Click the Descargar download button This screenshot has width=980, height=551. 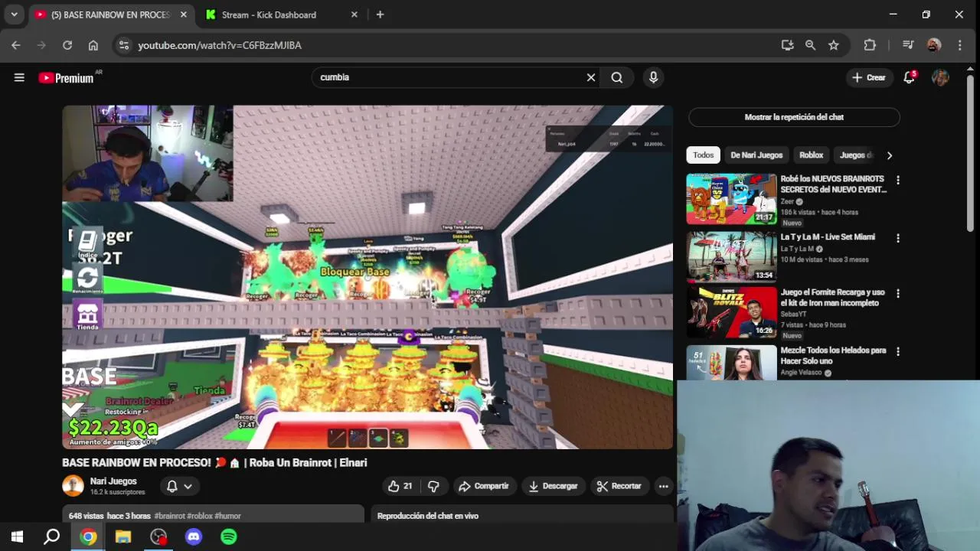point(553,486)
